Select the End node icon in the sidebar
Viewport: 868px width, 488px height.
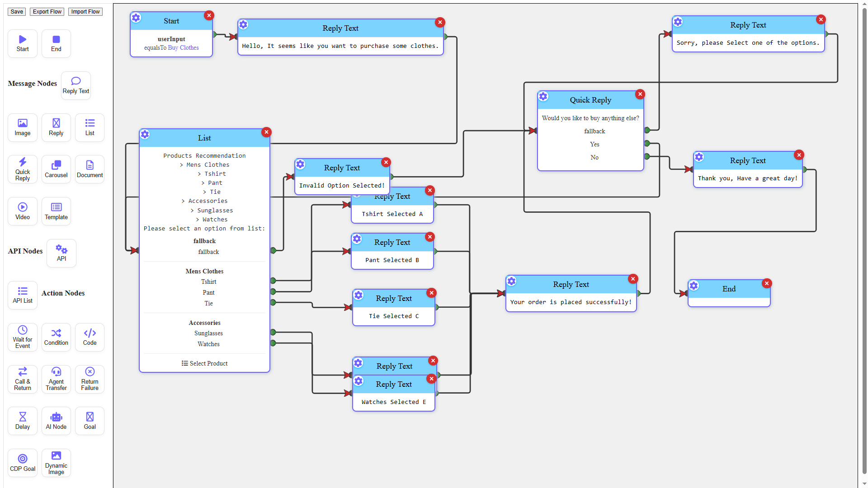click(x=56, y=43)
